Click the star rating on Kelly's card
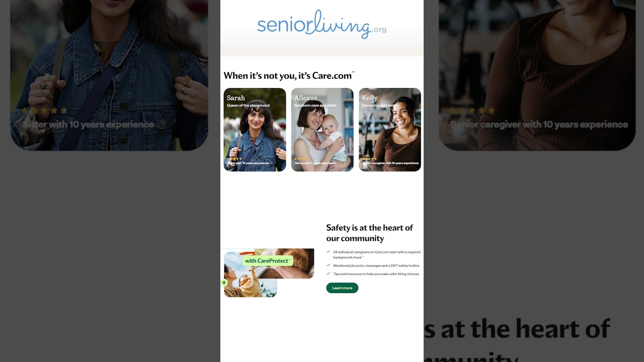Screen dimensions: 644x362 (x=369, y=159)
